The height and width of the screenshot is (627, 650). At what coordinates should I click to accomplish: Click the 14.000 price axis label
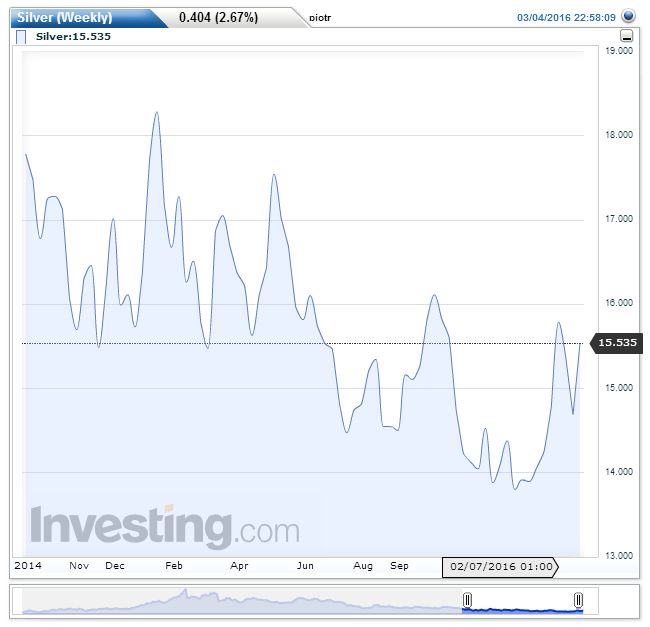click(619, 472)
